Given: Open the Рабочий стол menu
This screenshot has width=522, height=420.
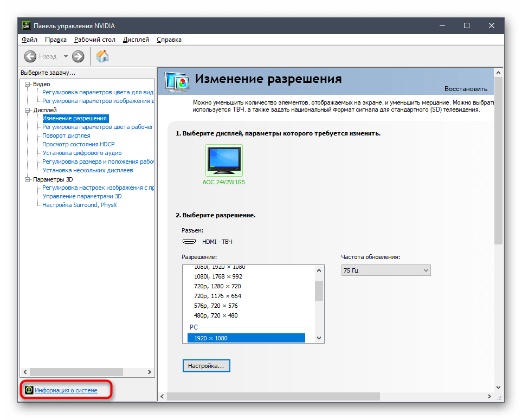Looking at the screenshot, I should pyautogui.click(x=95, y=40).
